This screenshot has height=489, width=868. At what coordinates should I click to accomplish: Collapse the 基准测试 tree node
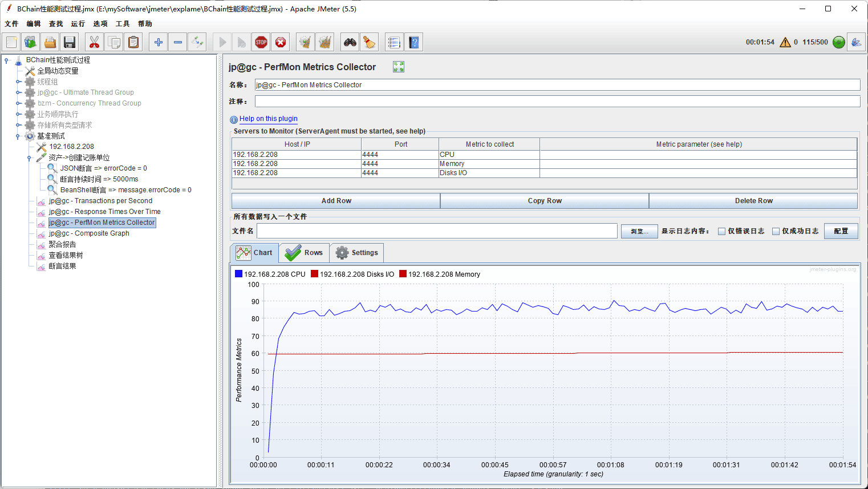[18, 136]
